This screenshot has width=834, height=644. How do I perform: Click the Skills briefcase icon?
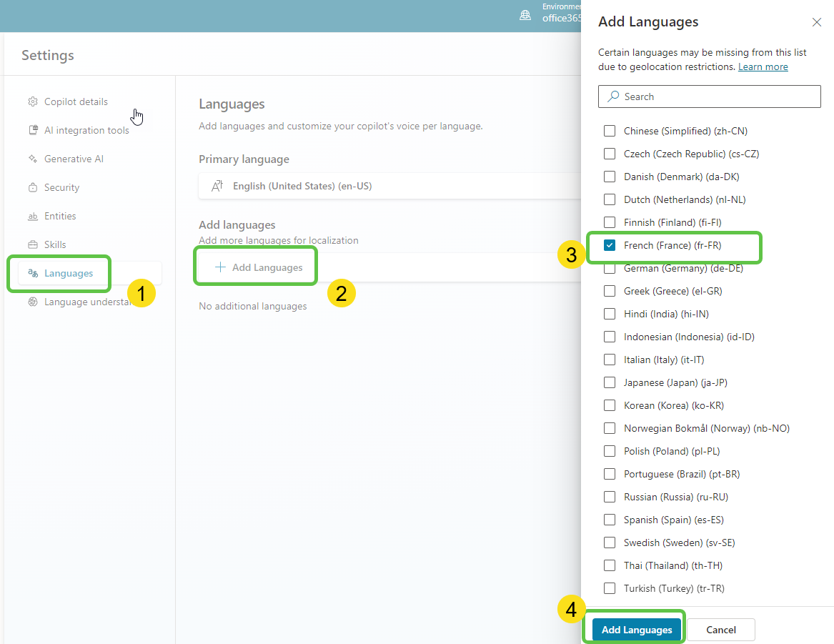click(32, 244)
